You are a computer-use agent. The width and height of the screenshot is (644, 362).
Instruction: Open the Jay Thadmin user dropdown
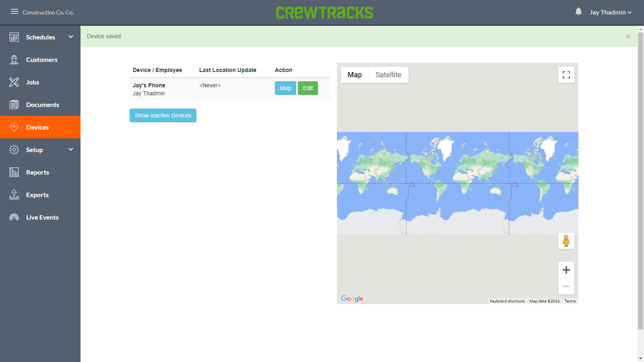611,12
